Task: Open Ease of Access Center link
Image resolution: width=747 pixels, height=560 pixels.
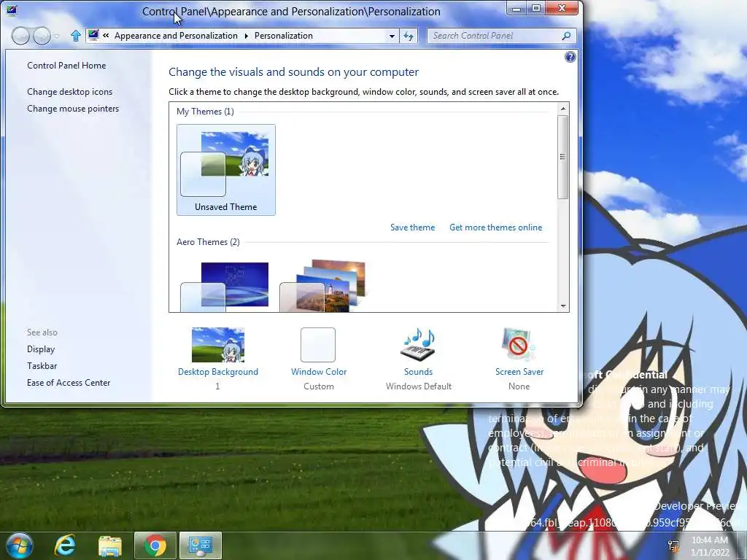Action: point(69,383)
